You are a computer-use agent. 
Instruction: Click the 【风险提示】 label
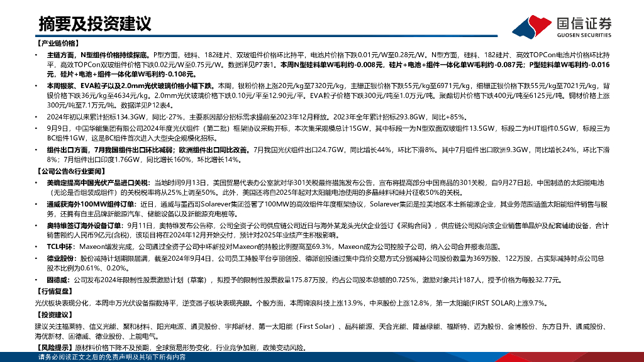[54, 348]
